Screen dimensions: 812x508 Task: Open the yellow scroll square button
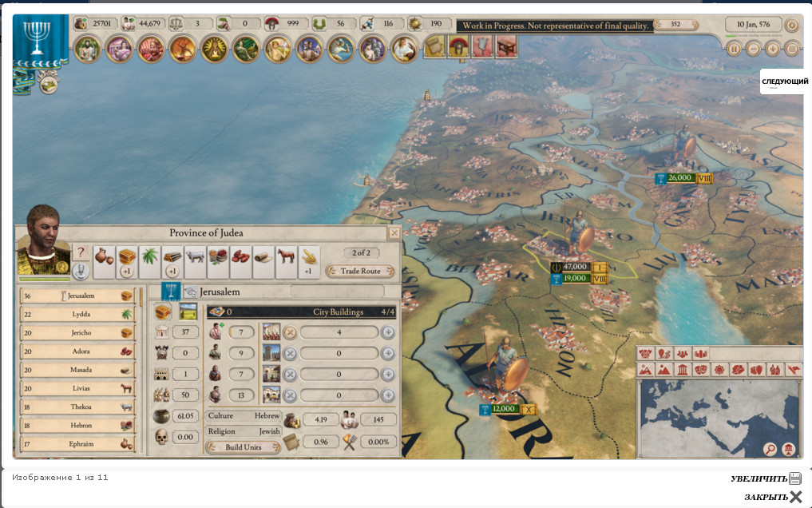(434, 46)
